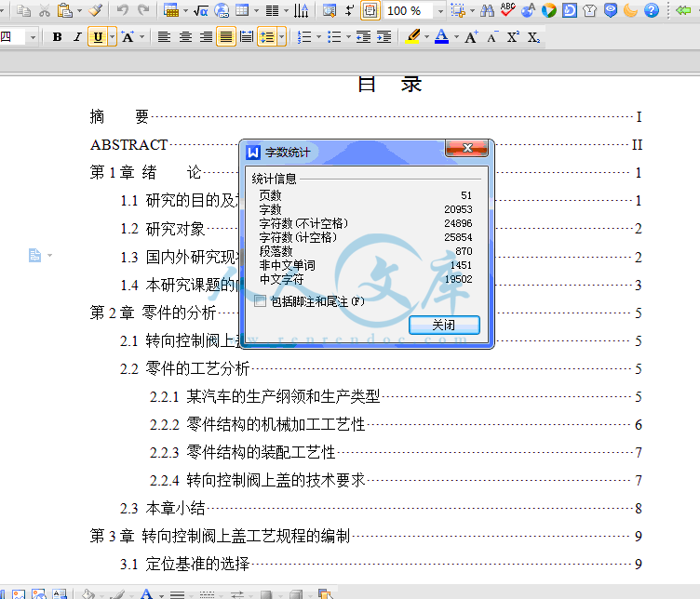Viewport: 700px width, 599px height.
Task: Click the select objects icon
Action: click(x=457, y=10)
